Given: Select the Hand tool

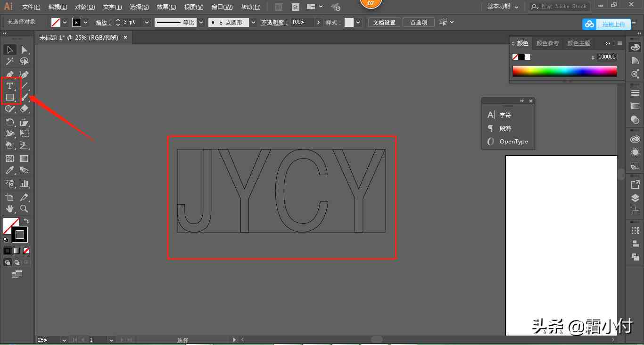Looking at the screenshot, I should (x=9, y=209).
